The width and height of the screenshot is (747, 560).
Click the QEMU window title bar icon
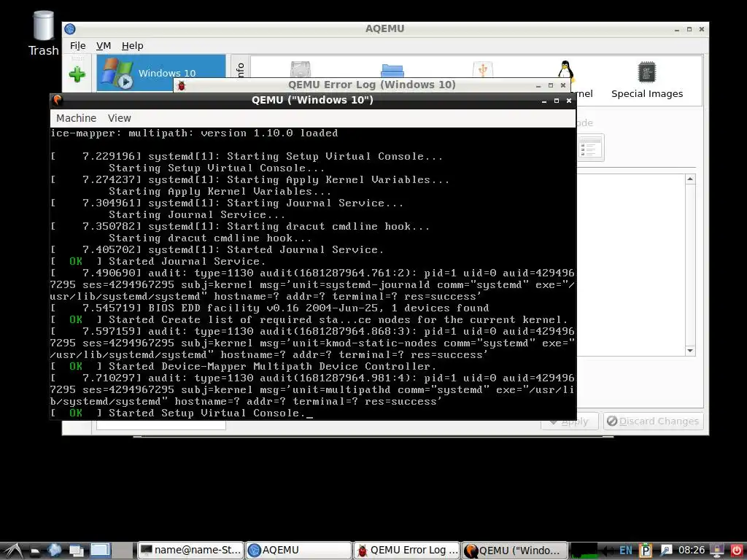58,100
